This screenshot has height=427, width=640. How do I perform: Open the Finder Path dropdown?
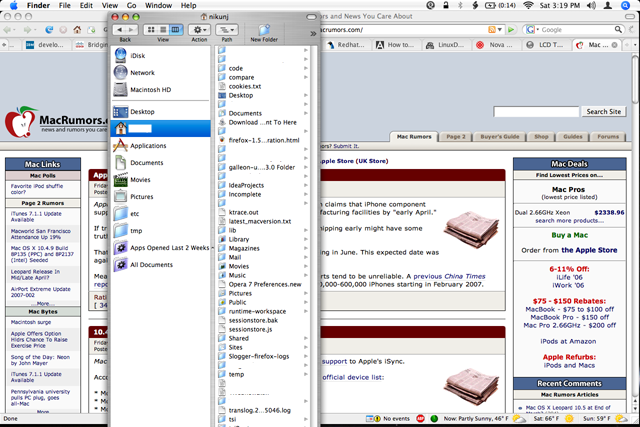point(227,30)
